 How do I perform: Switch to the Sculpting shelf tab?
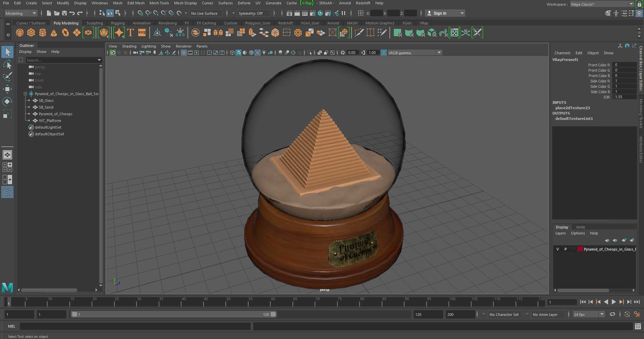click(95, 23)
